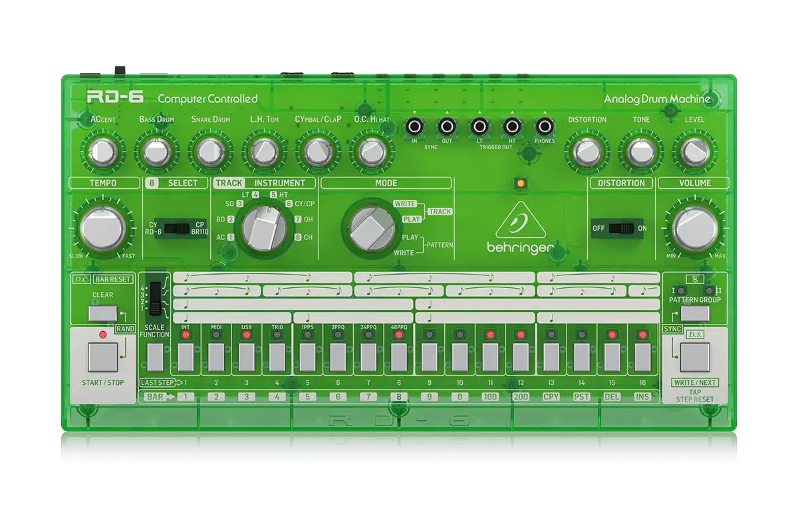Tap the step 9 button
The height and width of the screenshot is (532, 798).
[430, 357]
